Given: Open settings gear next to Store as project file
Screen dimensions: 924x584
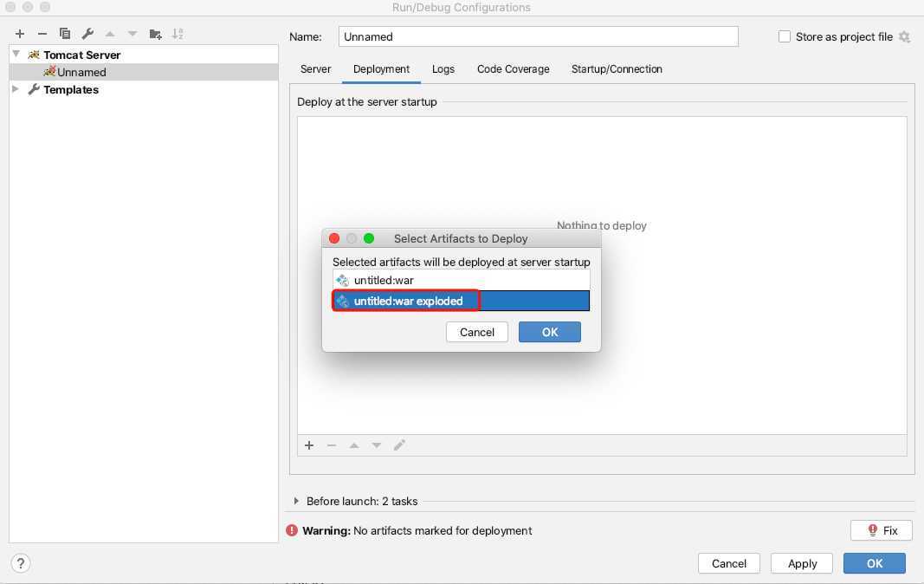Looking at the screenshot, I should point(904,36).
